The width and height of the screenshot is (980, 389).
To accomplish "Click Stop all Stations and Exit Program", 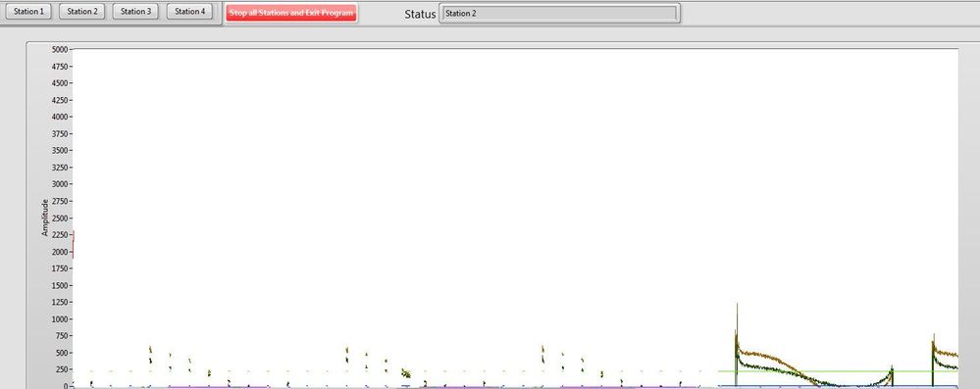I will pyautogui.click(x=291, y=13).
